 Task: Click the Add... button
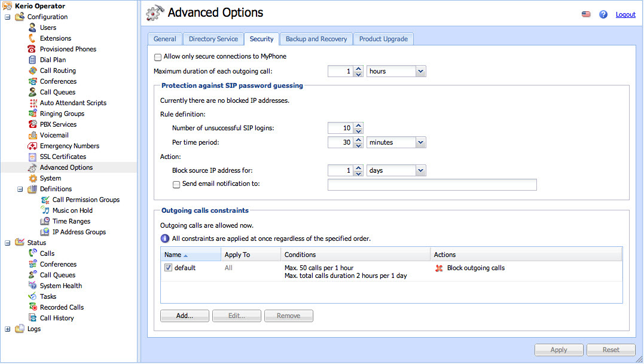pyautogui.click(x=184, y=316)
